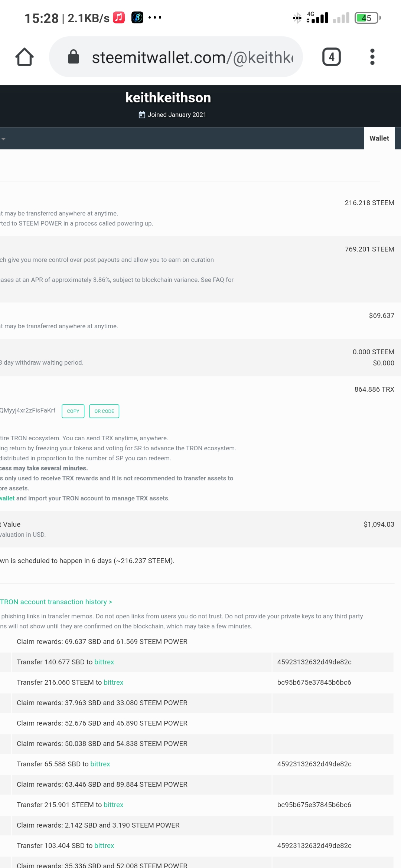The height and width of the screenshot is (868, 401).
Task: Tap the steemitwallet.com address bar
Action: [176, 57]
